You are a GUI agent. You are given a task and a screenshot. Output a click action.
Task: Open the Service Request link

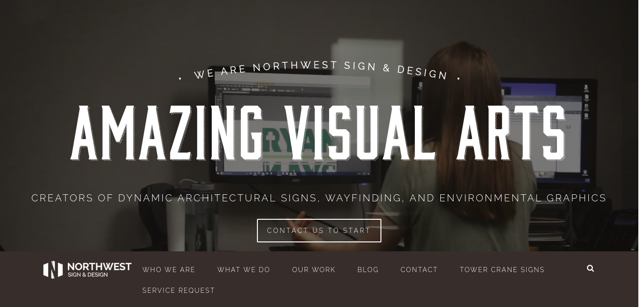179,290
